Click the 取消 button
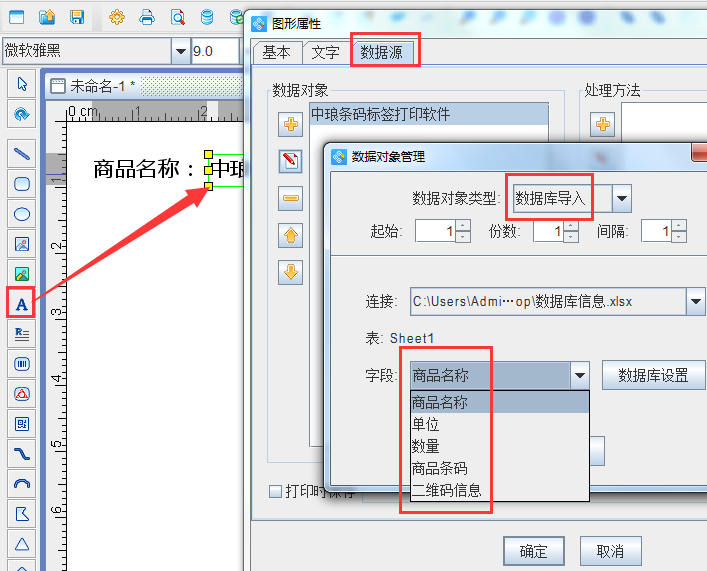707x571 pixels. pos(611,551)
